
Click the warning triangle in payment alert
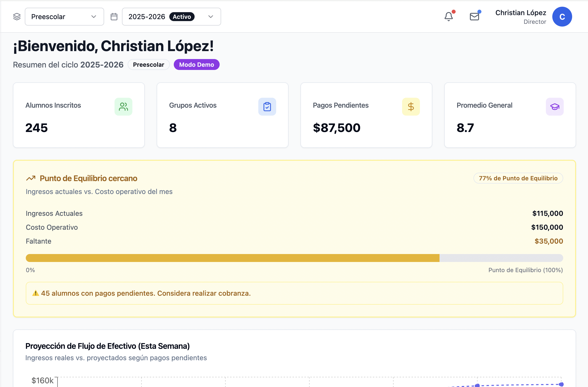(x=36, y=293)
